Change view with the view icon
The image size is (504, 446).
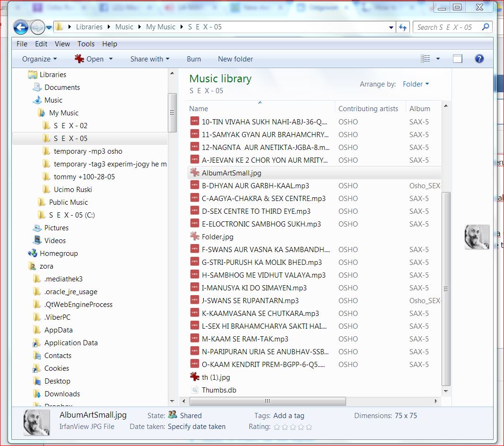click(425, 59)
